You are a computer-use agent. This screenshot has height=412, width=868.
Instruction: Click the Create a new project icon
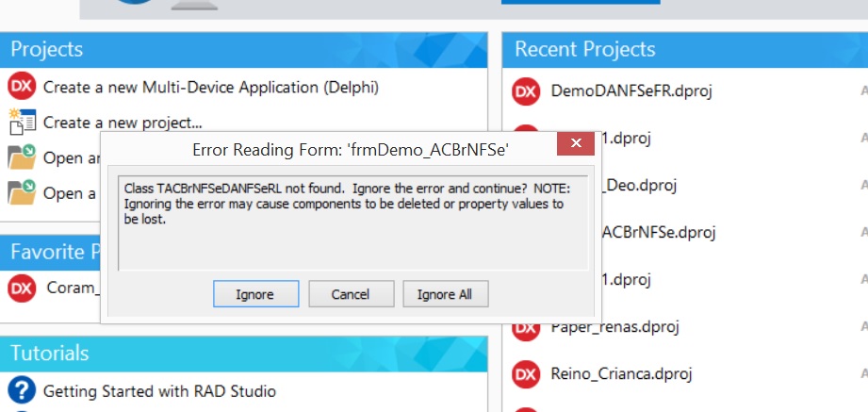coord(22,122)
